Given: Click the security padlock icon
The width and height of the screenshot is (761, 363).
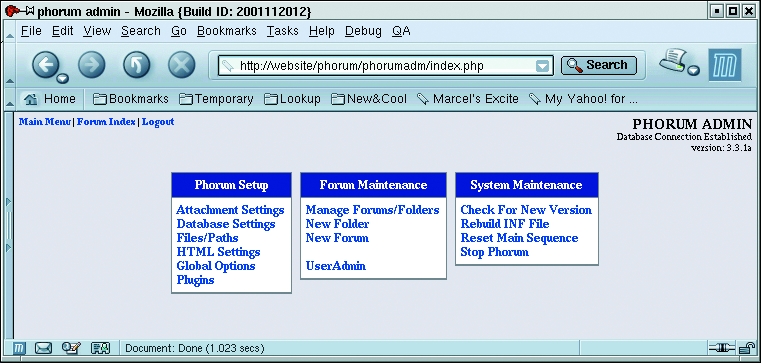Looking at the screenshot, I should [746, 347].
